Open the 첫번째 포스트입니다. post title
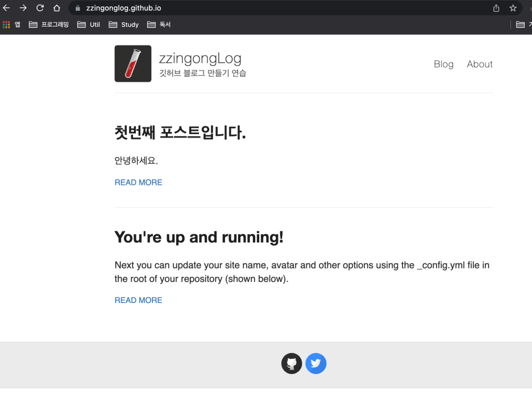The height and width of the screenshot is (394, 532). pos(180,132)
